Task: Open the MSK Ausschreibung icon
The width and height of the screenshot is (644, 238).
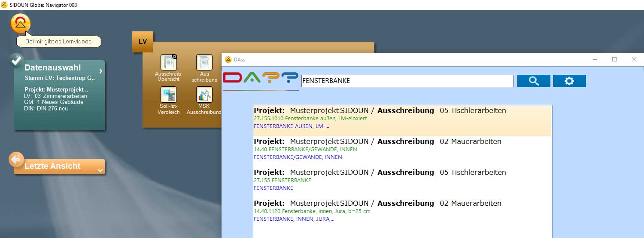Action: [x=204, y=95]
